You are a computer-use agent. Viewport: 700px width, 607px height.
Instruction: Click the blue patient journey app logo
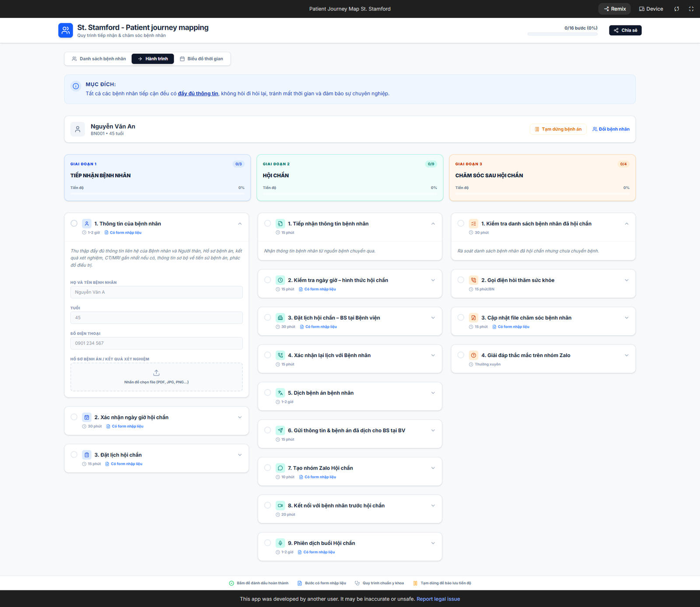tap(66, 30)
